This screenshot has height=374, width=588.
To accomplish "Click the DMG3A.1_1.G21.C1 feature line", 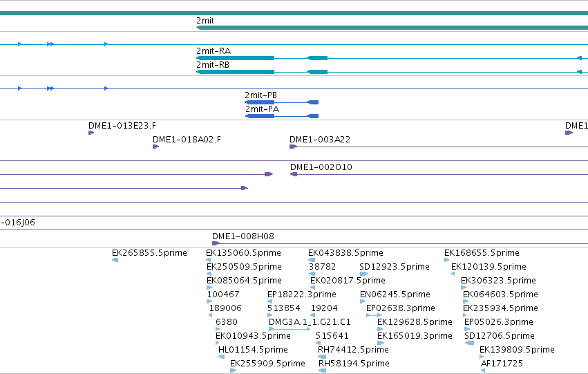I will coord(290,329).
